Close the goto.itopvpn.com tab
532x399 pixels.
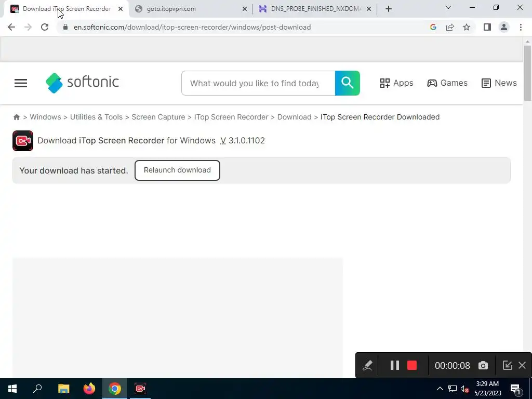tap(245, 9)
